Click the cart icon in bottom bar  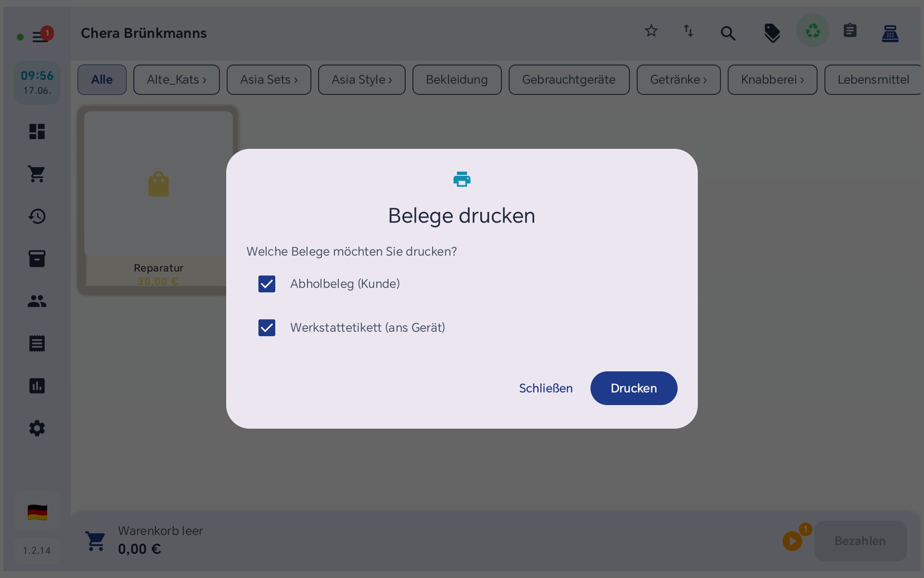[95, 541]
